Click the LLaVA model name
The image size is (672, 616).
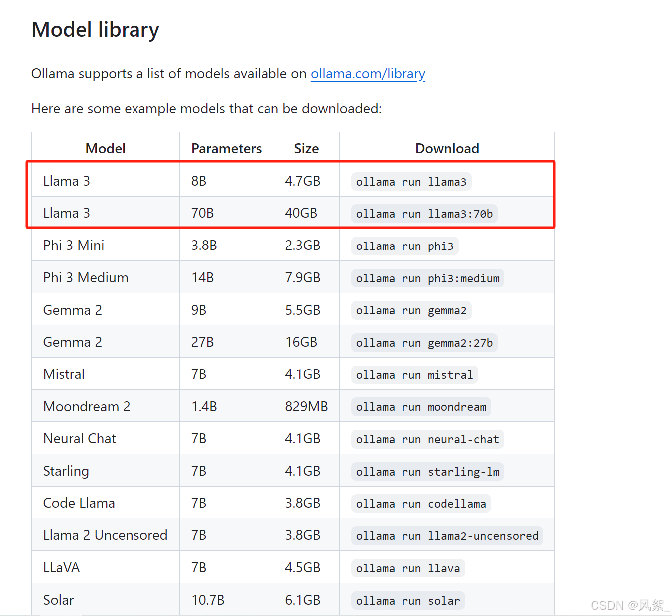coord(62,567)
